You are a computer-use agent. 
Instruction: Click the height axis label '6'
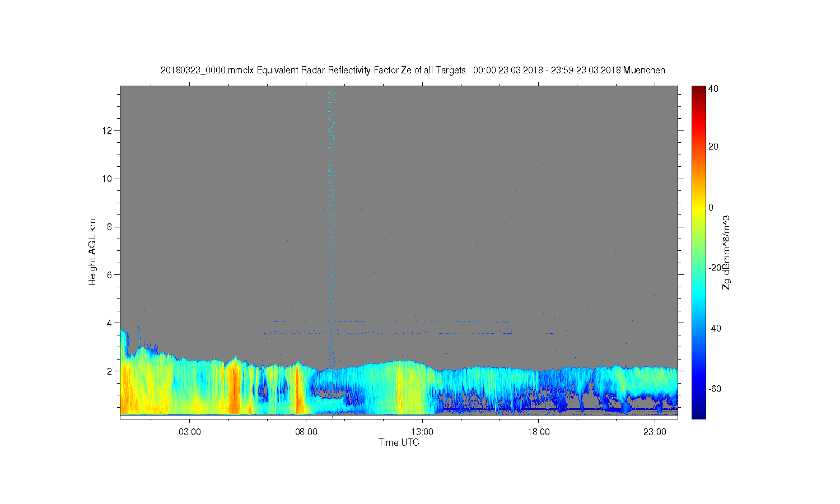(x=110, y=275)
